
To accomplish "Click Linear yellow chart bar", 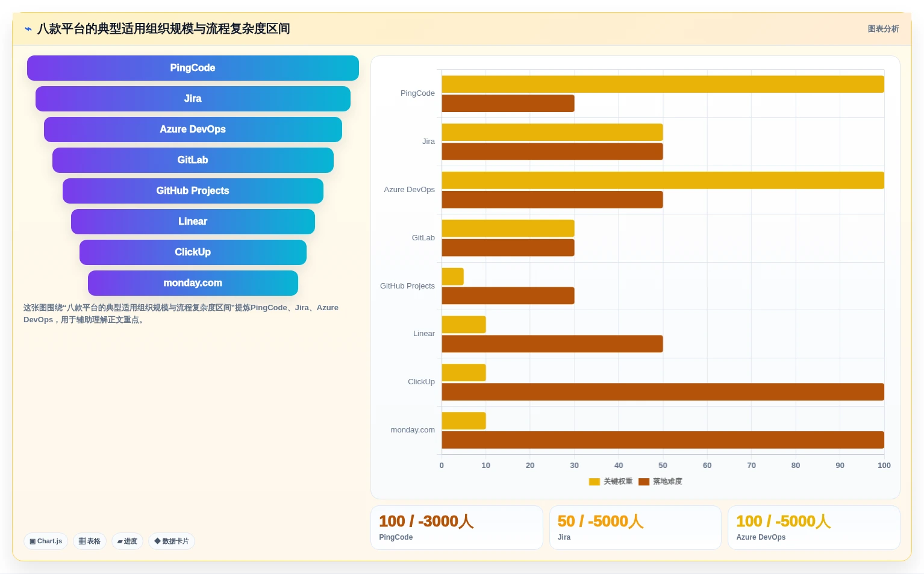I will (464, 325).
